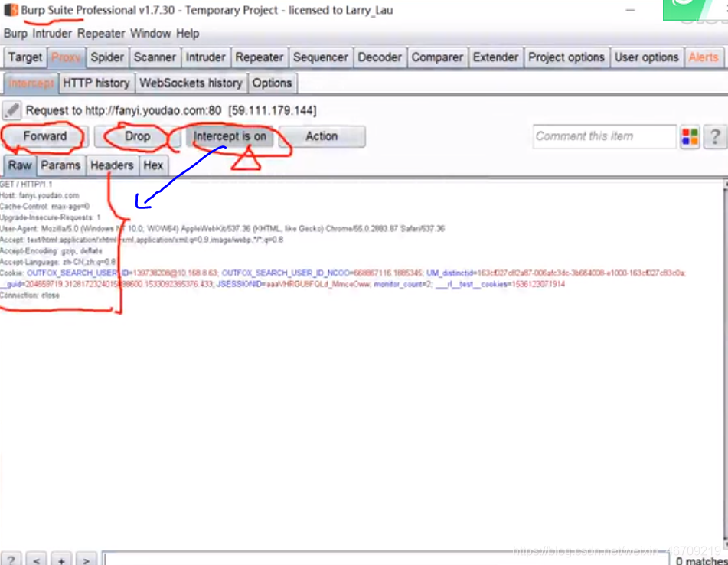This screenshot has width=728, height=565.
Task: Click the request pane vertical scrollbar
Action: point(725,364)
